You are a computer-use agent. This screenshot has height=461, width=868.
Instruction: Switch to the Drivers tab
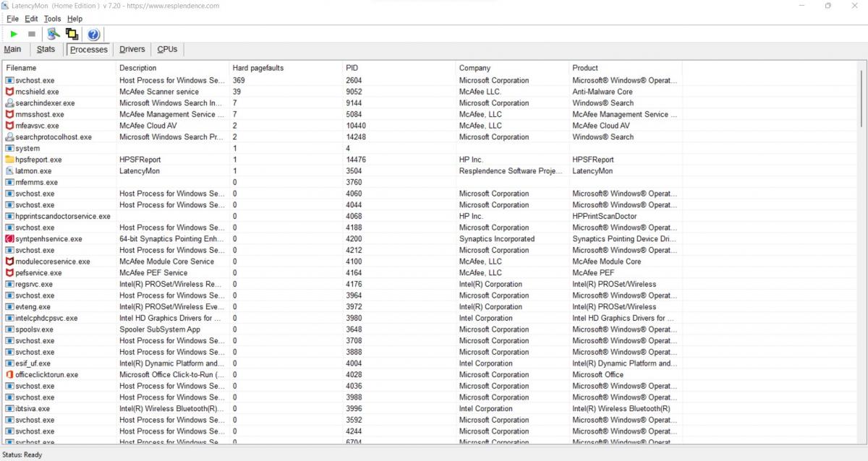tap(132, 49)
